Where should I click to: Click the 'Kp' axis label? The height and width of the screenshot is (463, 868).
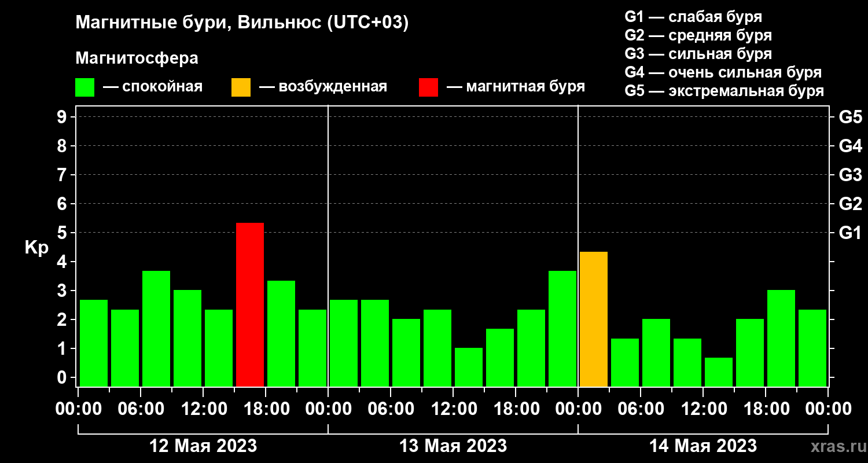coord(36,247)
